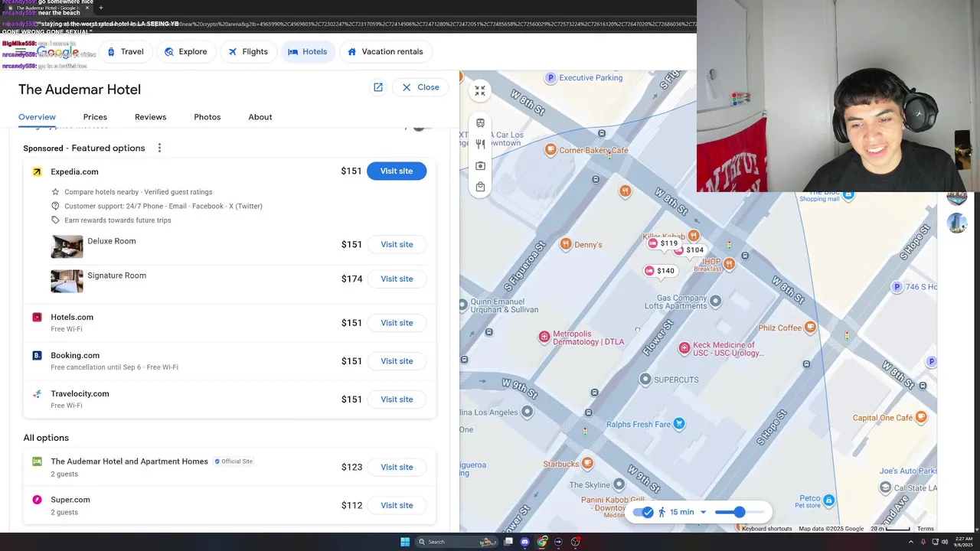Adjust the walking time range slider
Image resolution: width=980 pixels, height=551 pixels.
740,512
